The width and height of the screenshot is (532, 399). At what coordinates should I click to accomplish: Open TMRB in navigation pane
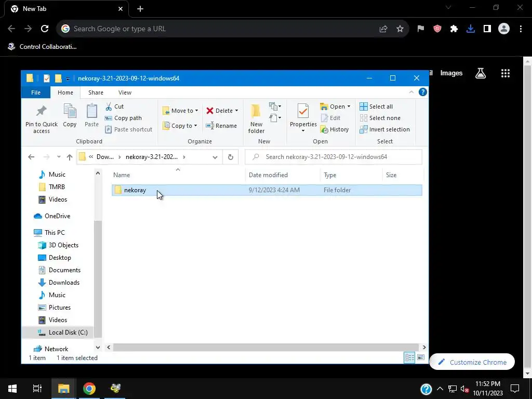57,187
